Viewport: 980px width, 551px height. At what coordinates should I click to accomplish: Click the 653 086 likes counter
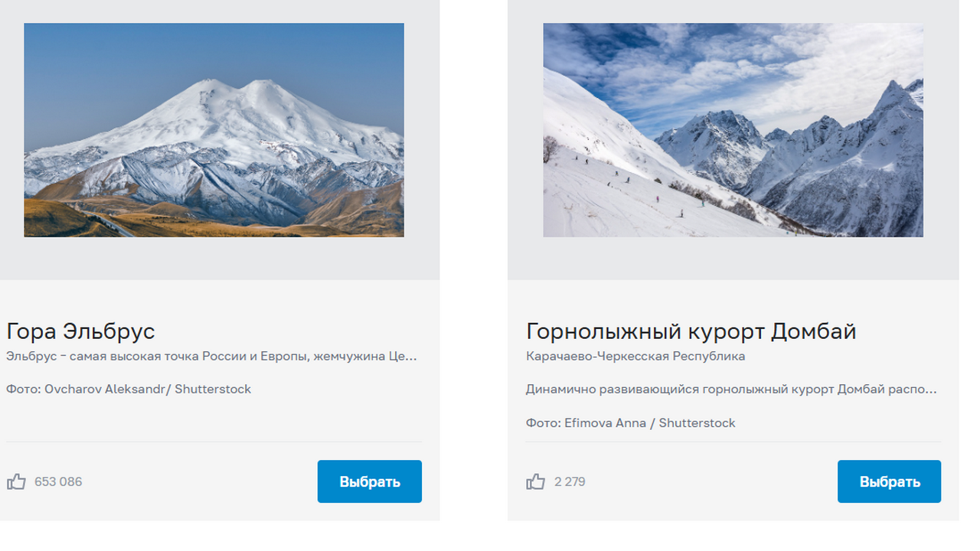click(58, 481)
